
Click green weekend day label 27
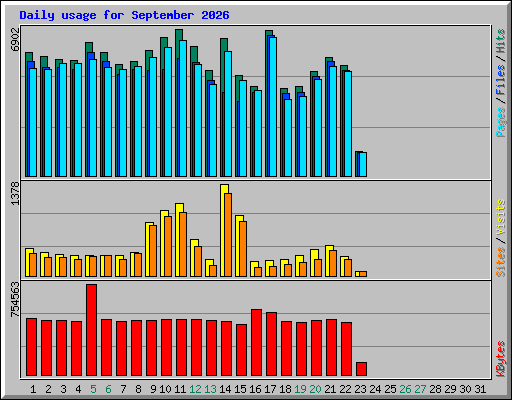coord(420,389)
